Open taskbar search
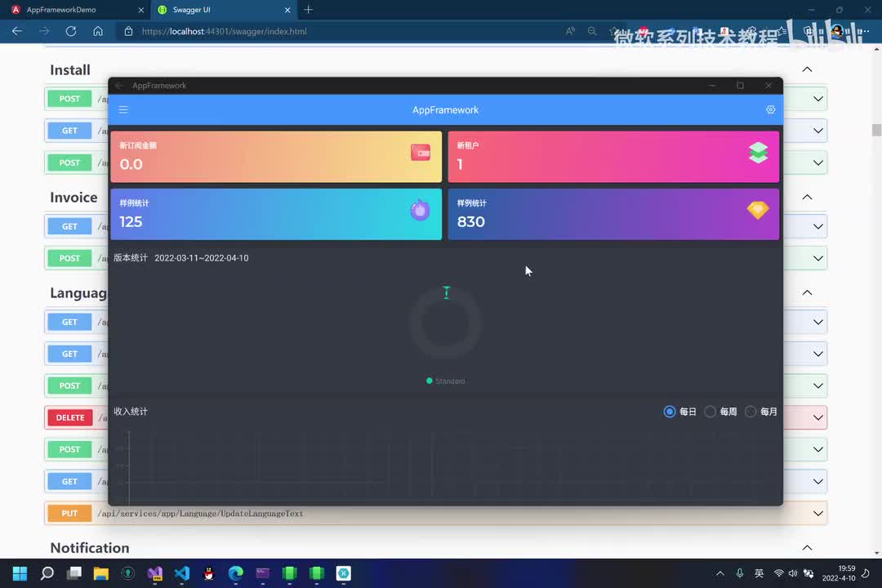This screenshot has height=588, width=882. click(47, 573)
